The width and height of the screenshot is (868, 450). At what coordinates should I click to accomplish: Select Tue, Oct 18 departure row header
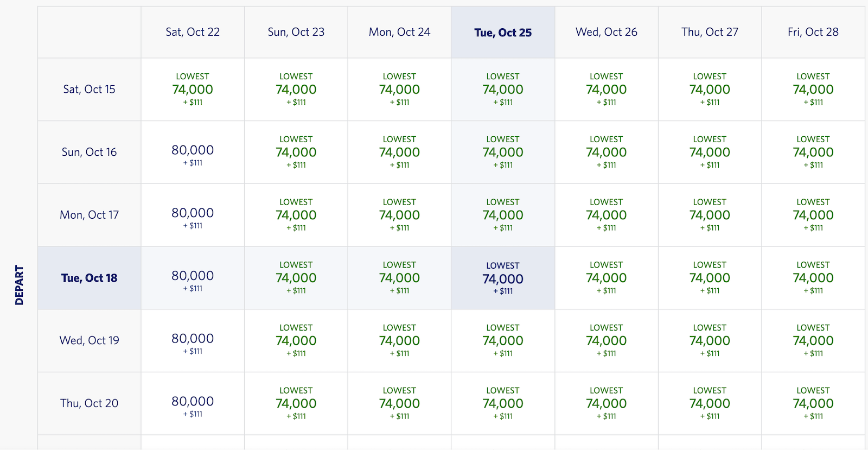click(x=90, y=278)
